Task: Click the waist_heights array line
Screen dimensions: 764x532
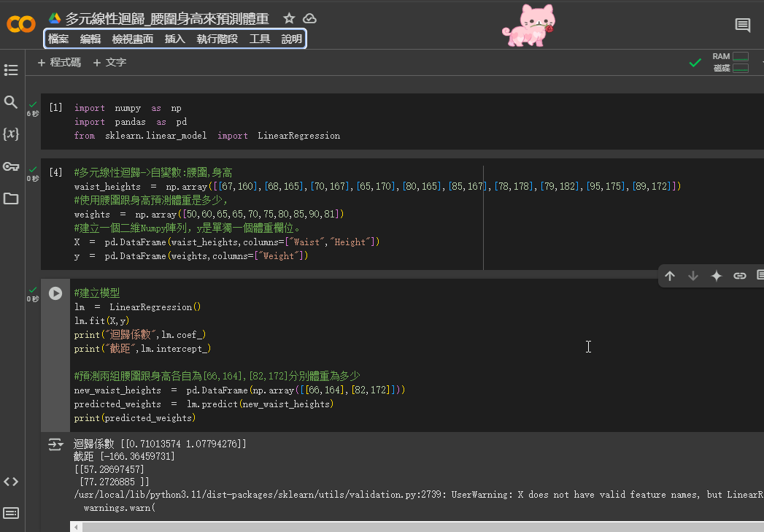Action: (x=377, y=187)
